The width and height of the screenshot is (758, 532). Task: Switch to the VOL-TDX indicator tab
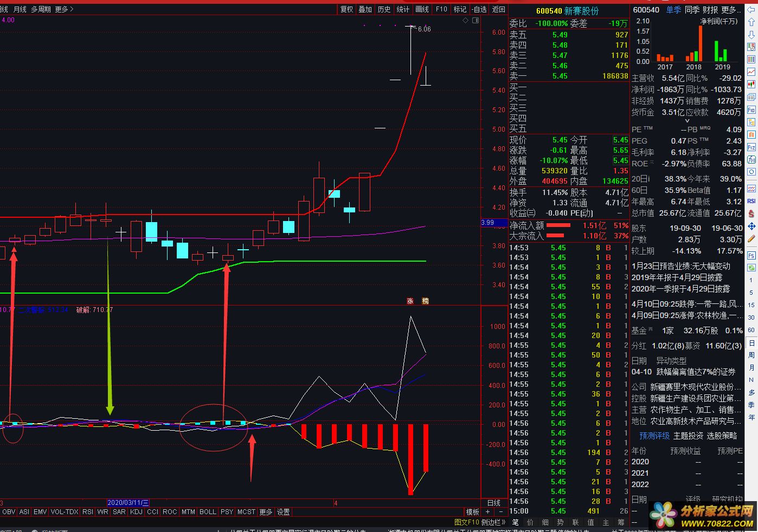[x=65, y=512]
